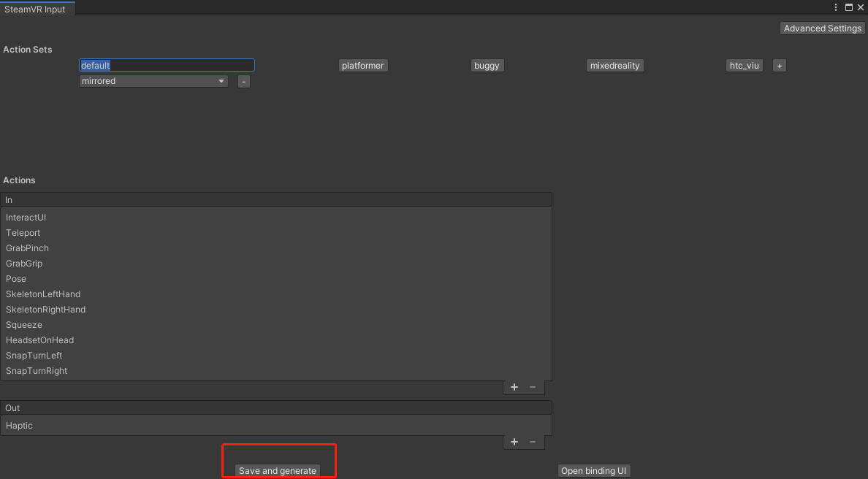The image size is (868, 479).
Task: Click Open binding UI
Action: click(x=593, y=471)
